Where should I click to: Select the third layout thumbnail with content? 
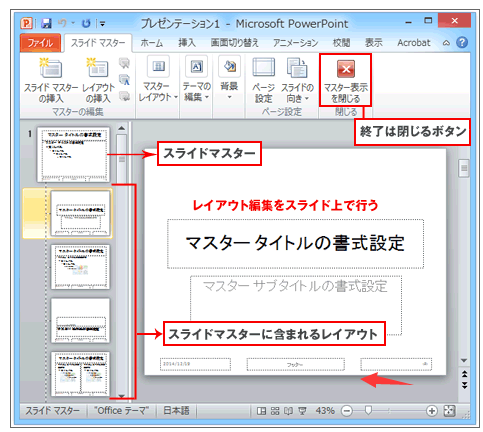pyautogui.click(x=80, y=267)
